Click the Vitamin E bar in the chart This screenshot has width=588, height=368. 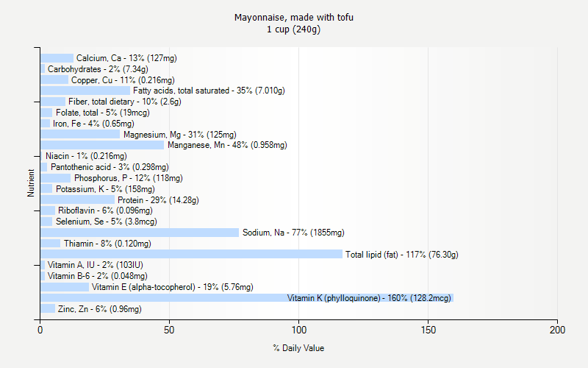pyautogui.click(x=65, y=287)
